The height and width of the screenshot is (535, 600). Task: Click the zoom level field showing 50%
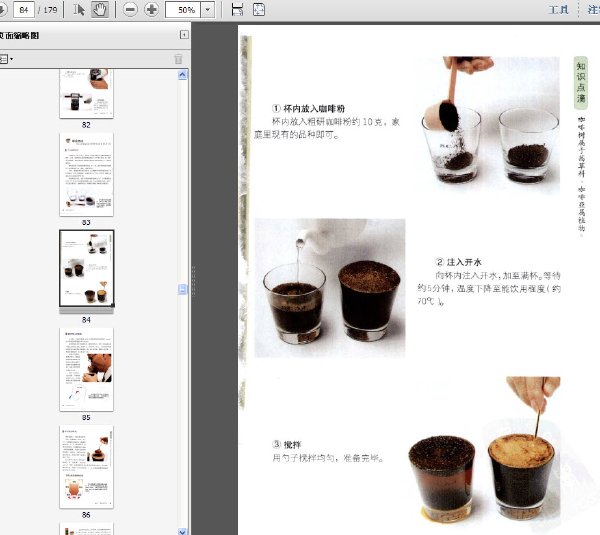(183, 10)
